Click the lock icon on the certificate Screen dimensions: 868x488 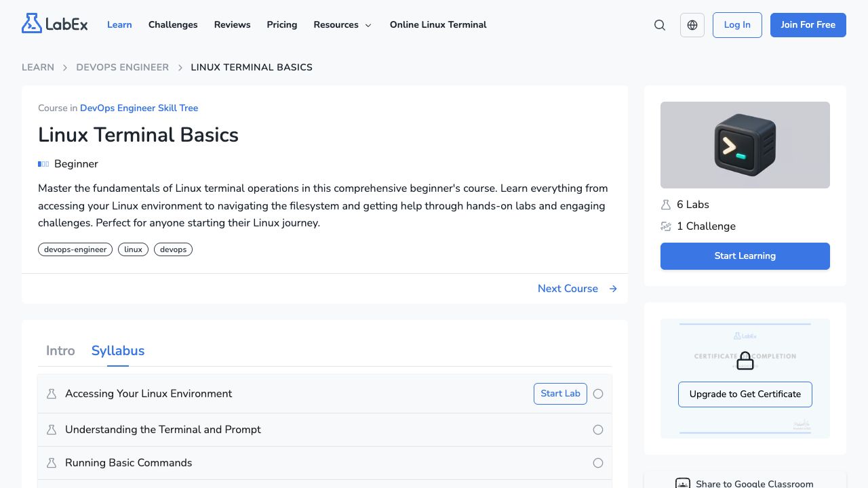(745, 361)
